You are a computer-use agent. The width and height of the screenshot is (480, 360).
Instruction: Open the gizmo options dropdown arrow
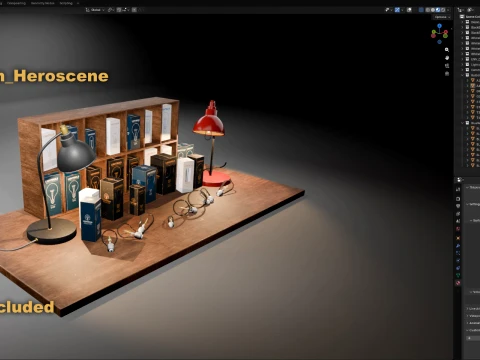(402, 10)
